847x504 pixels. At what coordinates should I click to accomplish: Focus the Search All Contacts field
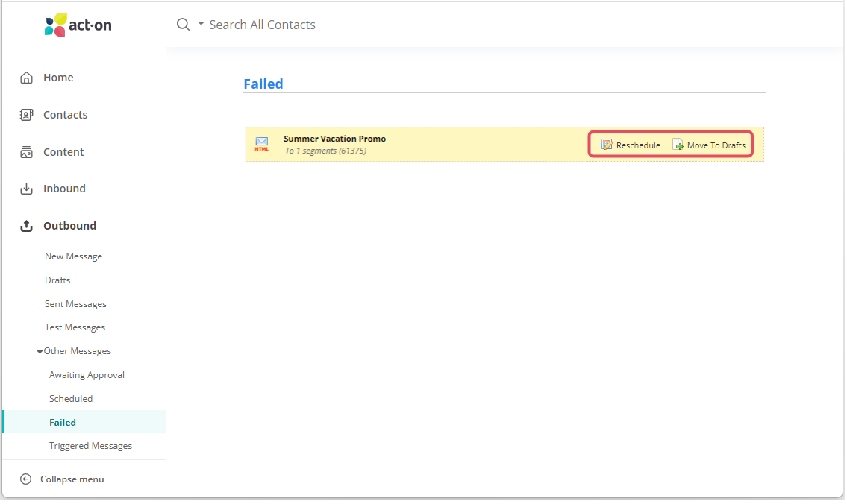(263, 25)
